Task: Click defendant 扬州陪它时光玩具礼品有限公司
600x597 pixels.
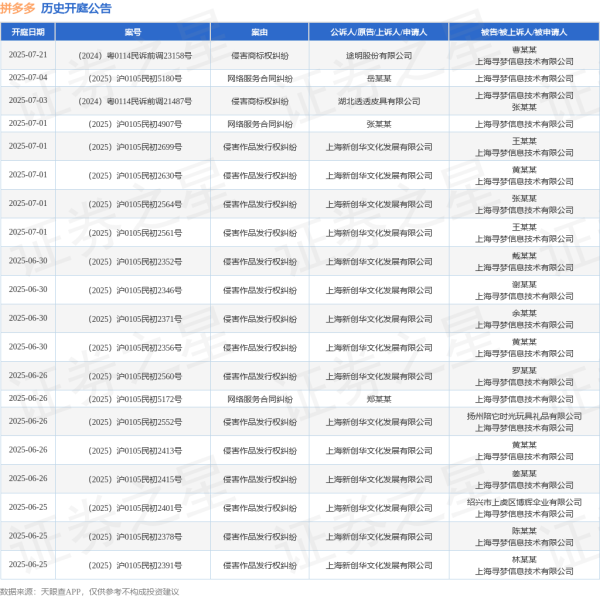Action: pyautogui.click(x=524, y=416)
